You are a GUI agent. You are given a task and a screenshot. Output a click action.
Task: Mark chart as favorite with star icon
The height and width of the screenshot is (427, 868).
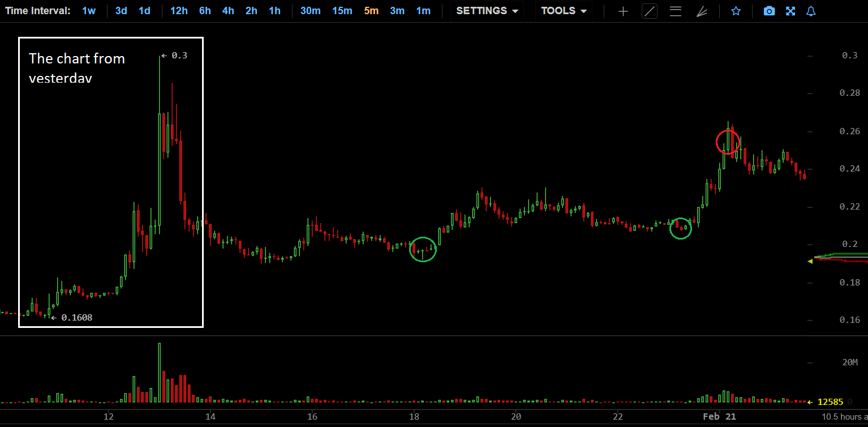pyautogui.click(x=736, y=11)
